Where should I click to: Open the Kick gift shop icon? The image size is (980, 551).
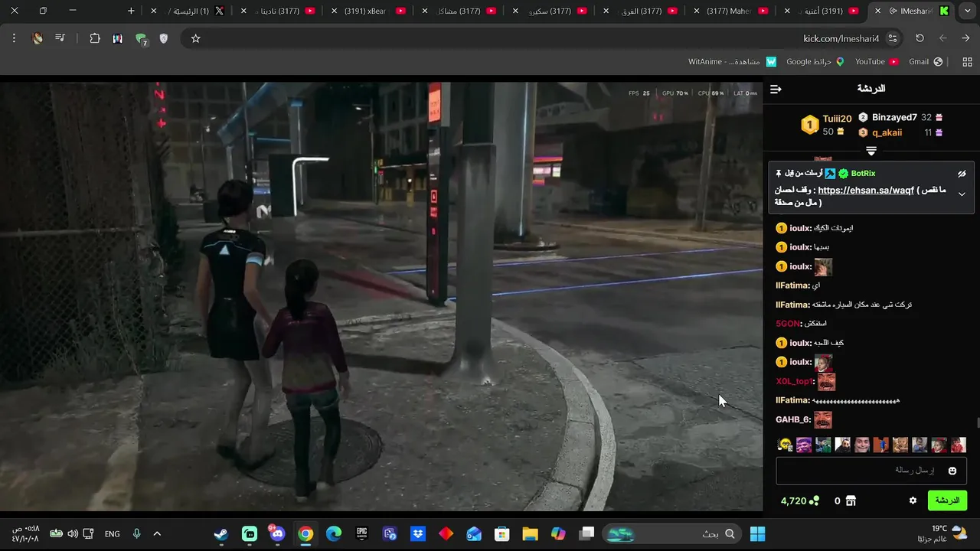point(851,500)
